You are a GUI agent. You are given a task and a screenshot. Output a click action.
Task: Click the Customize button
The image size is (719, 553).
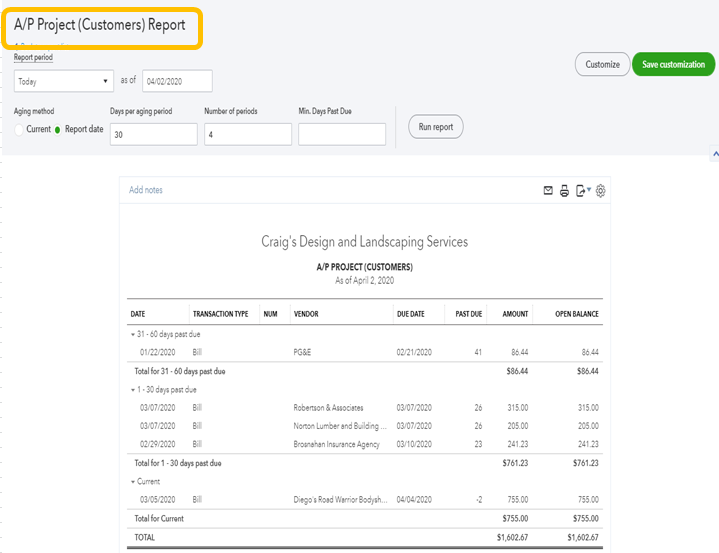tap(602, 64)
